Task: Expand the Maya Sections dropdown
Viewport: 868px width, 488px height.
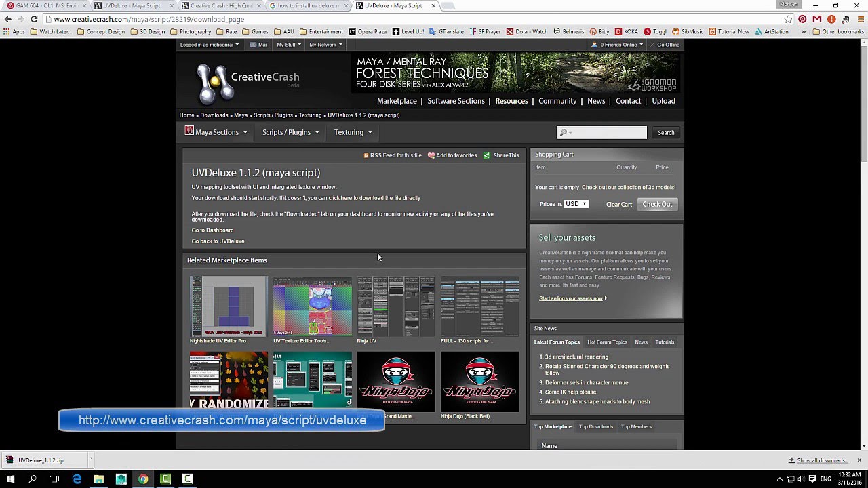Action: (x=216, y=132)
